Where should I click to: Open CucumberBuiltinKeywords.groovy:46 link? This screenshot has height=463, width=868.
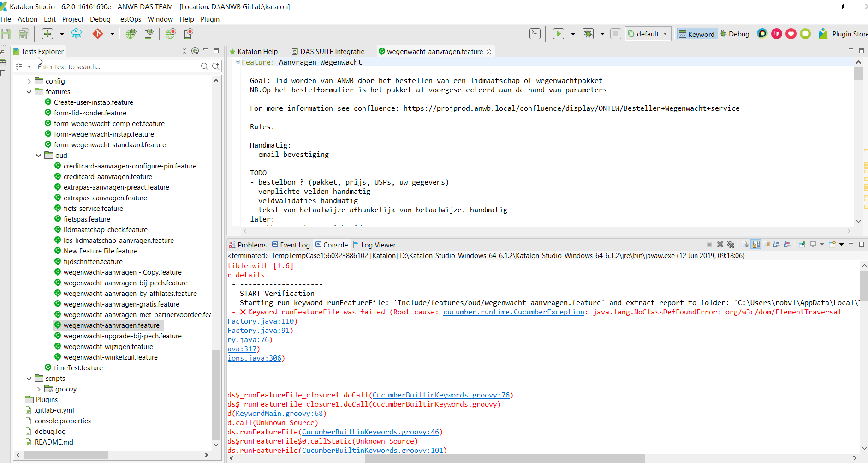[x=370, y=432]
